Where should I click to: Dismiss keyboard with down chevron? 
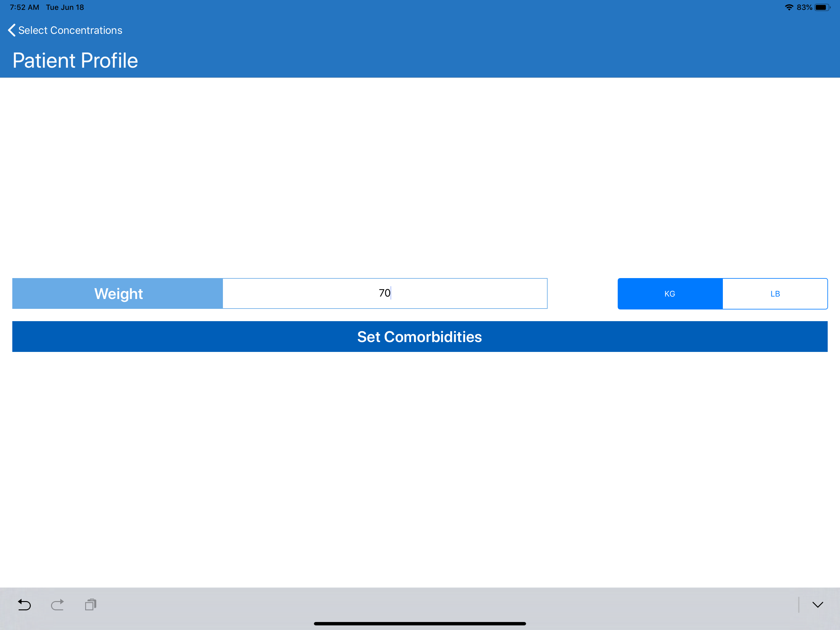818,604
